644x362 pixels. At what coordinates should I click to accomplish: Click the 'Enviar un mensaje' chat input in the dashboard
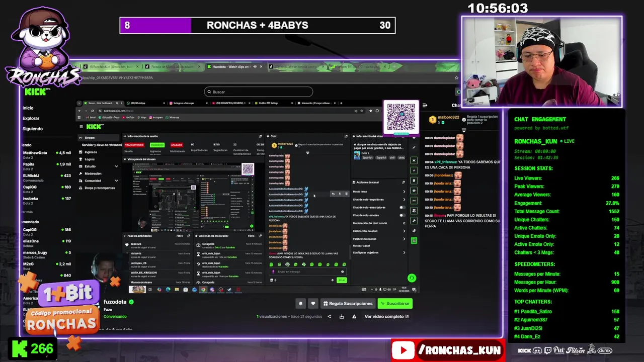pyautogui.click(x=308, y=271)
